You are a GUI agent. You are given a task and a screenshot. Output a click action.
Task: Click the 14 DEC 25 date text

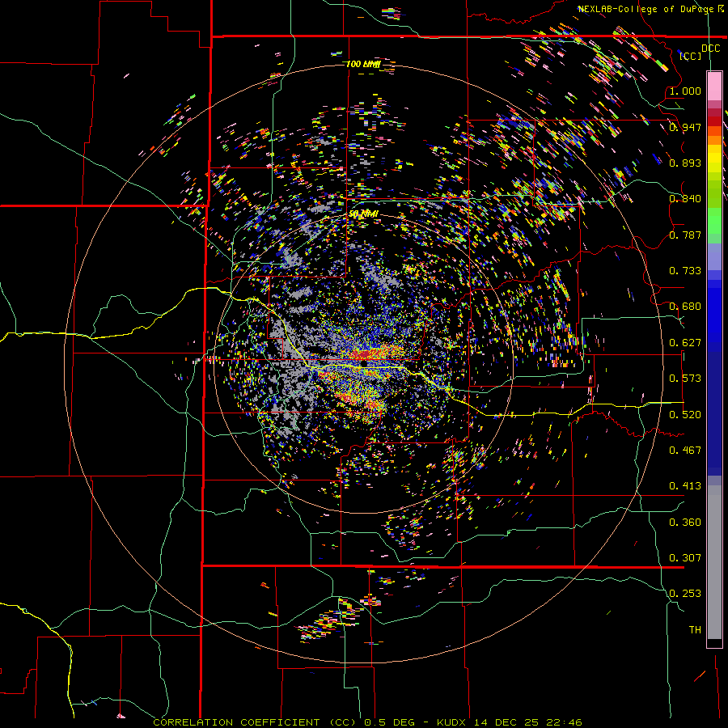(506, 722)
